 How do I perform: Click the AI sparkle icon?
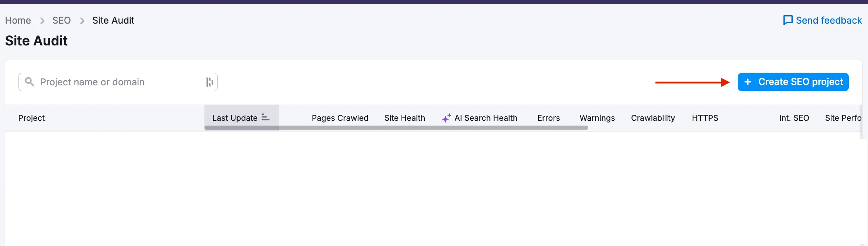[447, 118]
